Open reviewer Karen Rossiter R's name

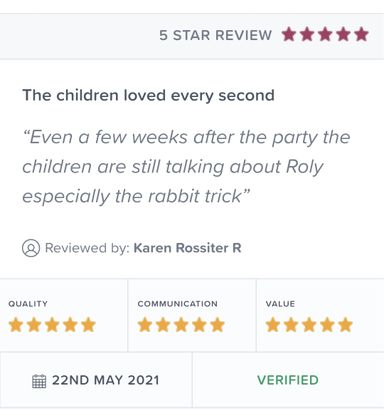pos(187,248)
